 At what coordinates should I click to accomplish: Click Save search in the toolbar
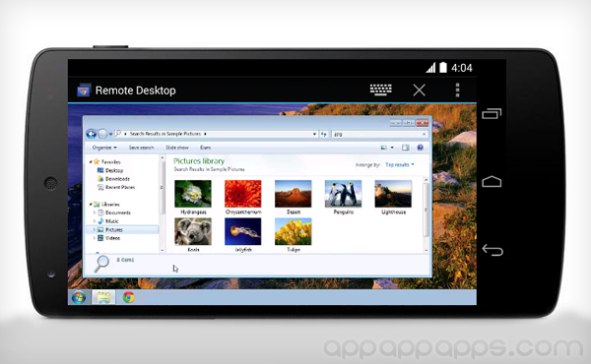[x=141, y=148]
